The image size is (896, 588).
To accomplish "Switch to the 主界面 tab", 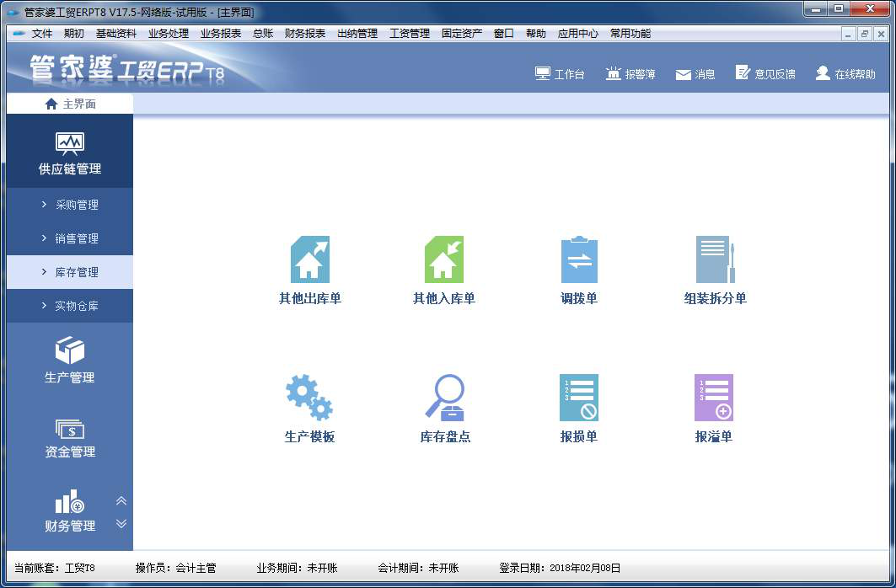I will tap(70, 103).
